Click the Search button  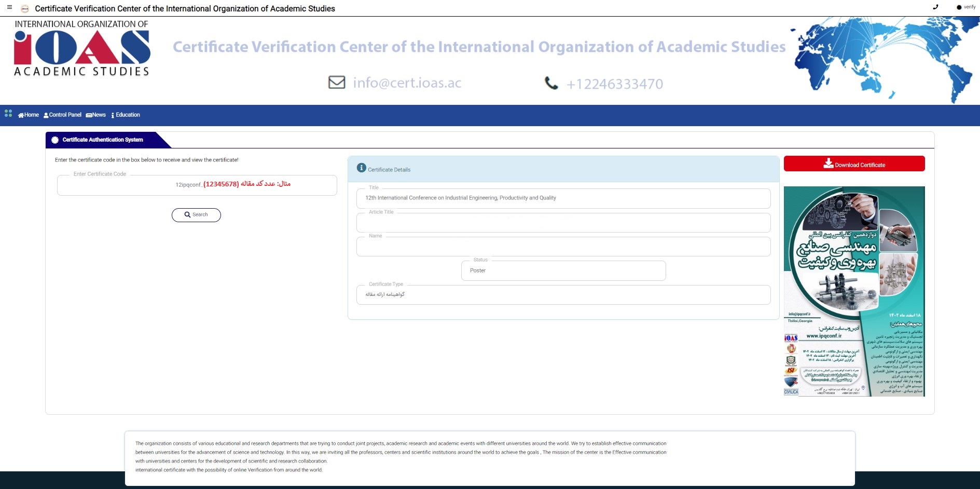[x=196, y=215]
